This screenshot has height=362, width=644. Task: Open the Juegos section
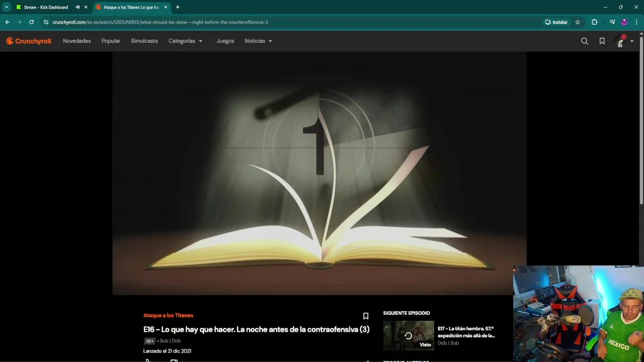tap(225, 41)
